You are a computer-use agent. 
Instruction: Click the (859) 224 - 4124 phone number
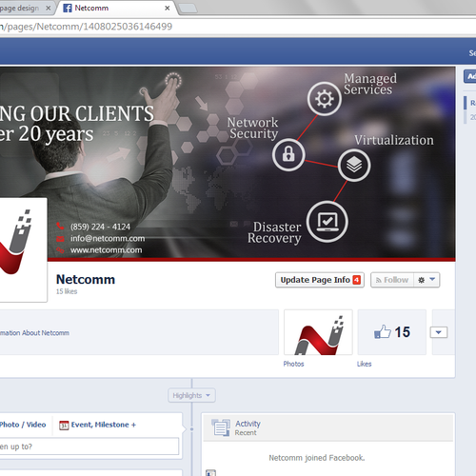point(100,227)
